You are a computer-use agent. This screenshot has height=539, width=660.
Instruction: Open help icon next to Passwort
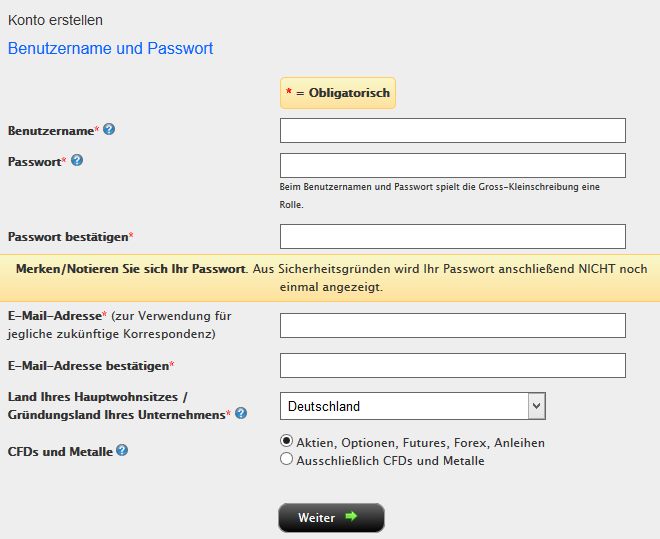tap(77, 160)
